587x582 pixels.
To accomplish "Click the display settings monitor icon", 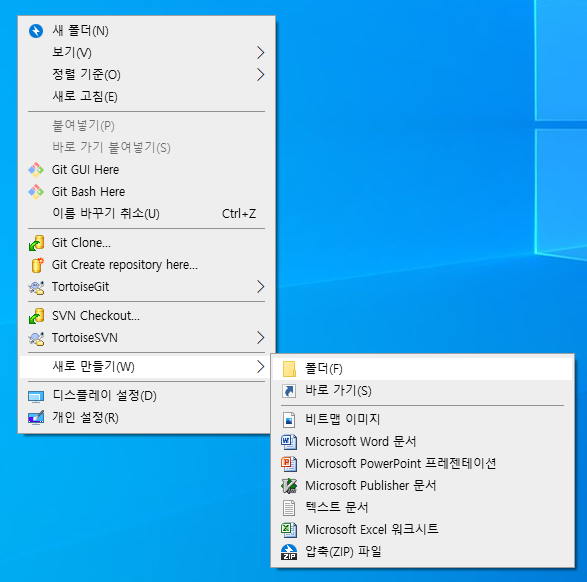I will [36, 396].
